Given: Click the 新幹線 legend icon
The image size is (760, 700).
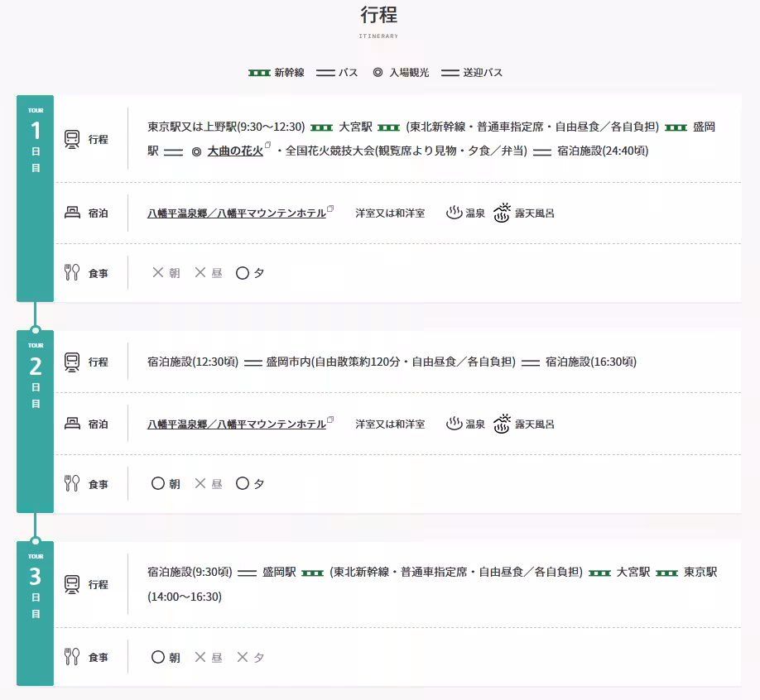Looking at the screenshot, I should [x=259, y=73].
